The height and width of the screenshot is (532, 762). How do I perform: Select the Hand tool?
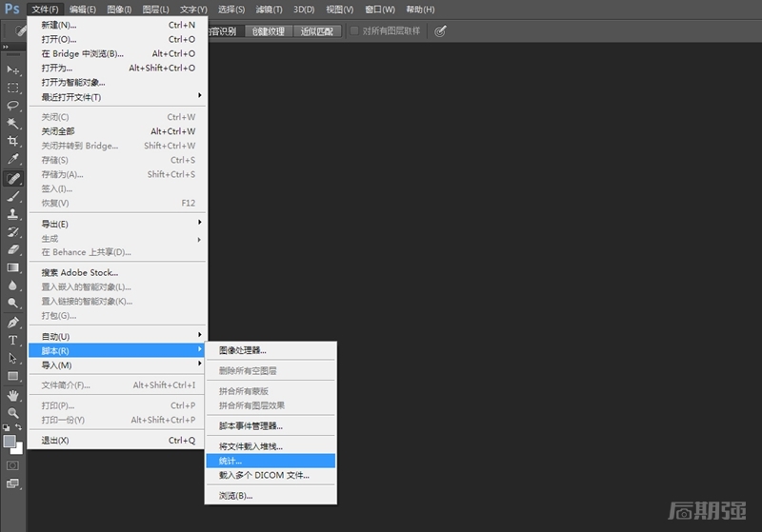tap(13, 395)
